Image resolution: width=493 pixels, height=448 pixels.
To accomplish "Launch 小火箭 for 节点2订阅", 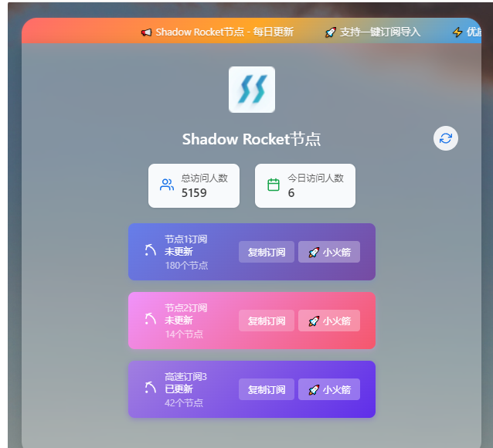I will tap(329, 321).
